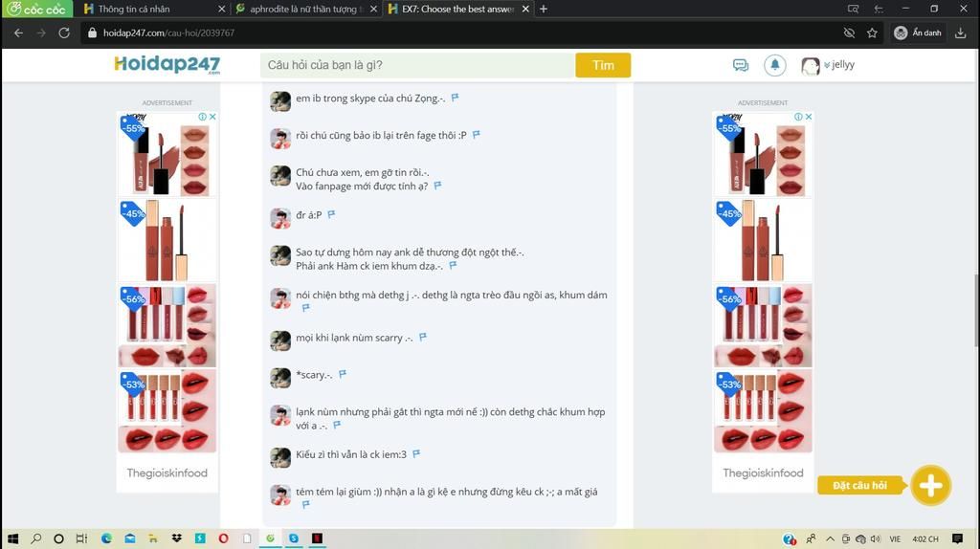Close the 'EX7: Choose the best answer' tab
This screenshot has height=549, width=980.
pos(525,9)
